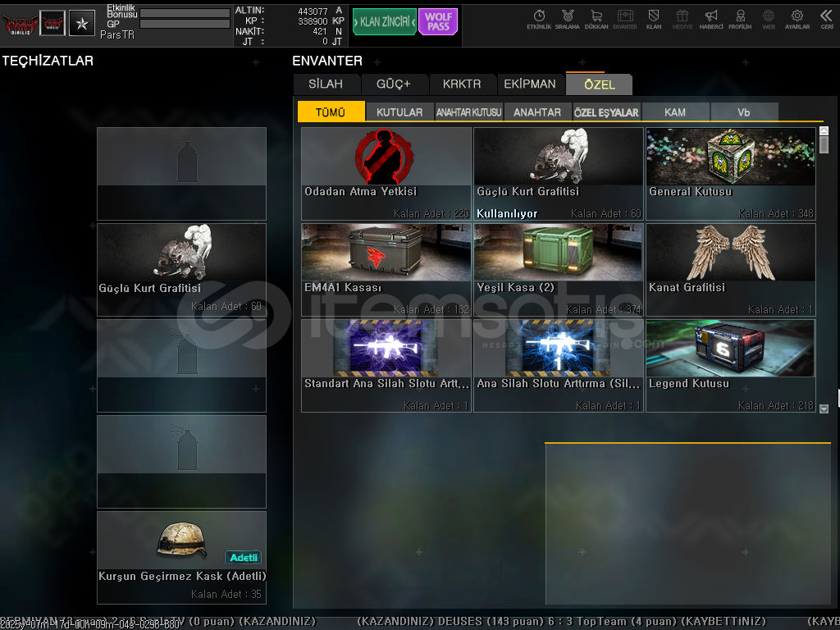
Task: Click 'Kalan Adet : 35' on the helmet
Action: tap(226, 594)
